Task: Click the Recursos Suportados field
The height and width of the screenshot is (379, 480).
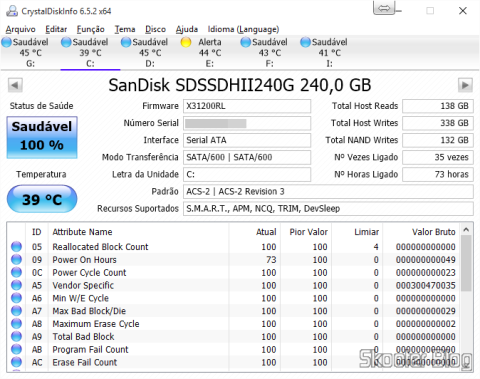Action: click(328, 209)
